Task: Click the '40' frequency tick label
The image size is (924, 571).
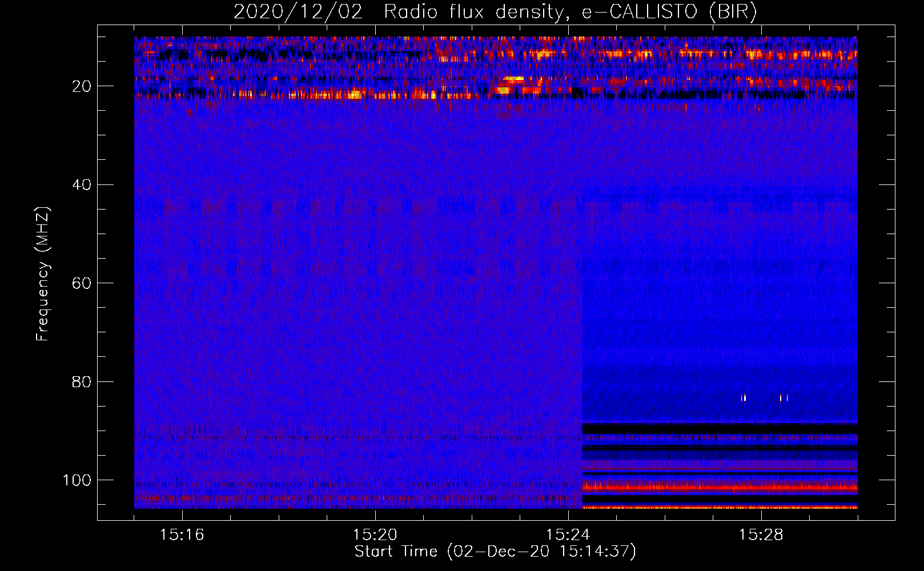Action: pyautogui.click(x=82, y=185)
